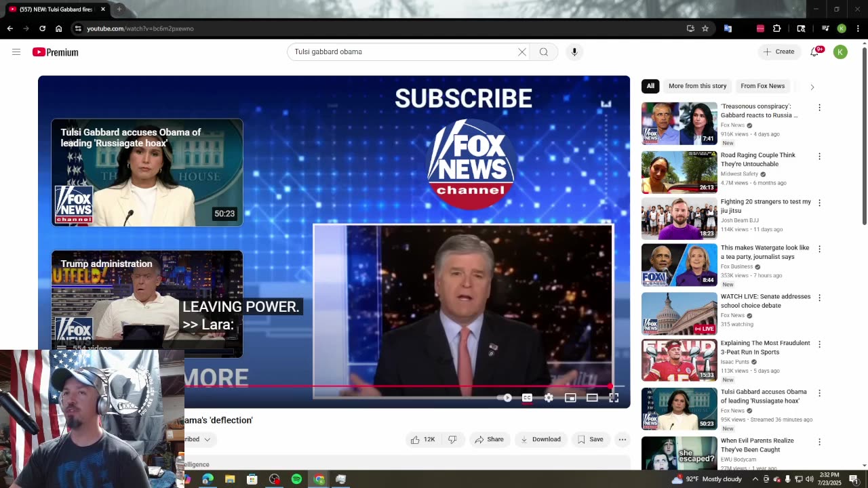The width and height of the screenshot is (868, 488).
Task: Click the Fox News subscribe logo endscreen
Action: click(471, 164)
